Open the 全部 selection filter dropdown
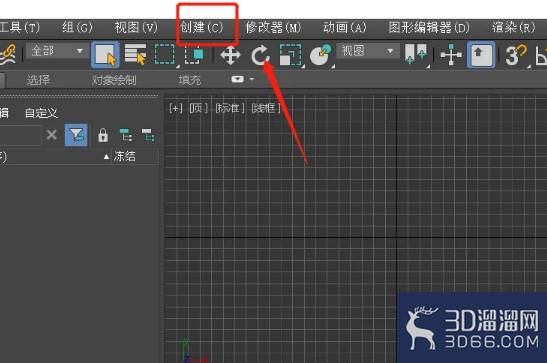 [57, 51]
